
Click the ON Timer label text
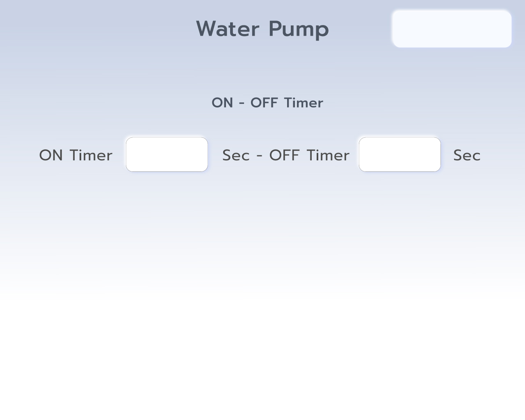pyautogui.click(x=76, y=155)
